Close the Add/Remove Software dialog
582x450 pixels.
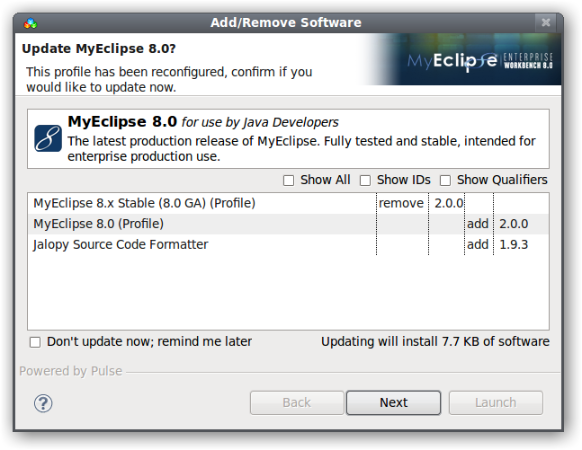coord(546,23)
